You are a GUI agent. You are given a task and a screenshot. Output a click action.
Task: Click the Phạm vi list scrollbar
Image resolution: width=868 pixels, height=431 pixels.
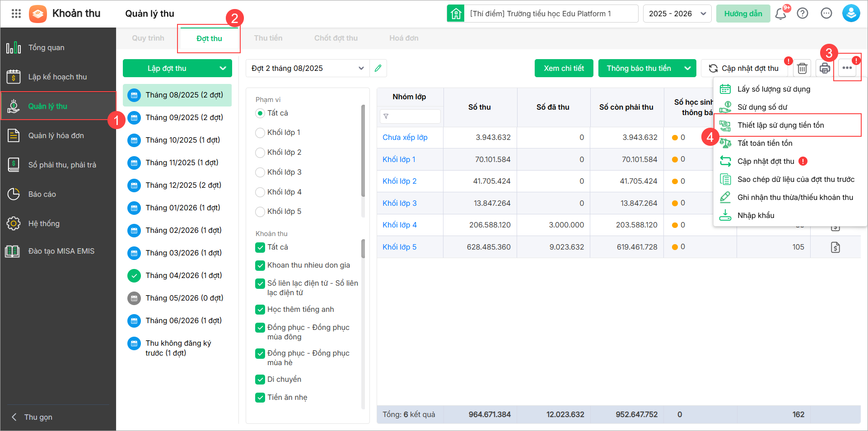[x=363, y=151]
